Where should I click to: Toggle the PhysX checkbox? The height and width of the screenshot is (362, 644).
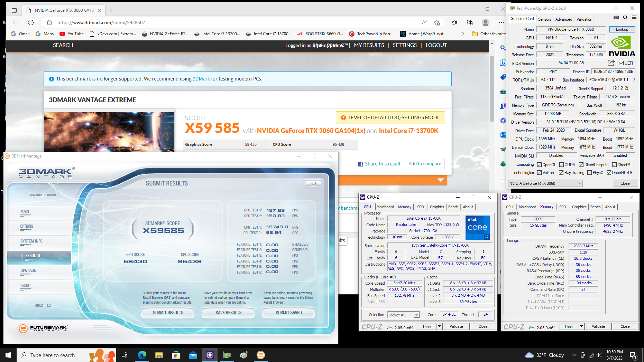[x=589, y=173]
